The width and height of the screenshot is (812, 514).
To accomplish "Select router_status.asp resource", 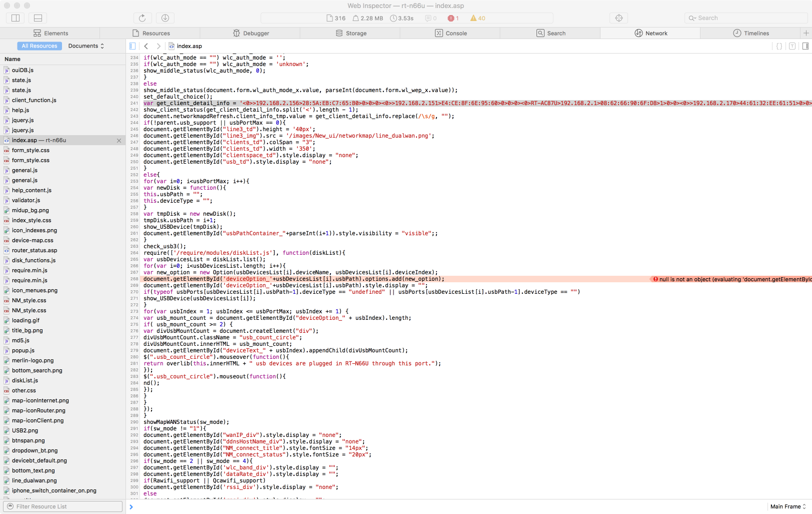I will click(62, 250).
